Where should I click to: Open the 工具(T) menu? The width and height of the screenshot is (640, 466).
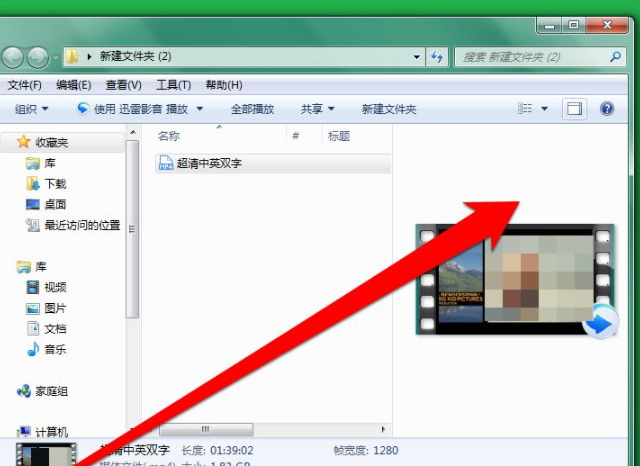click(173, 85)
